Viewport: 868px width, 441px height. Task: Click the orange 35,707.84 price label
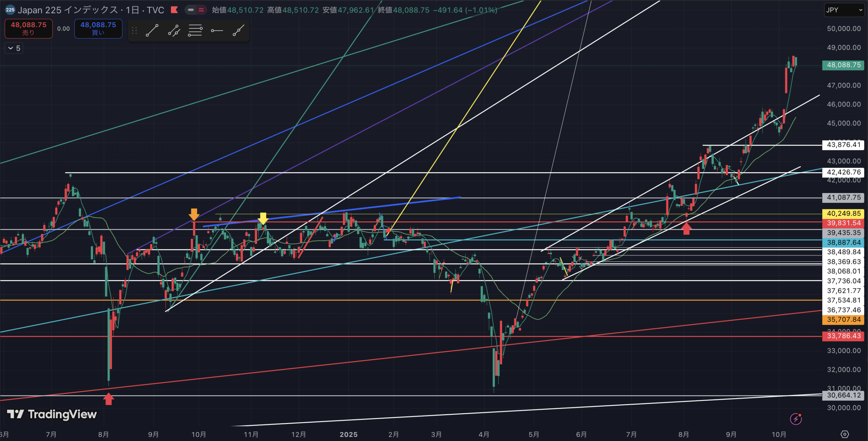coord(843,320)
